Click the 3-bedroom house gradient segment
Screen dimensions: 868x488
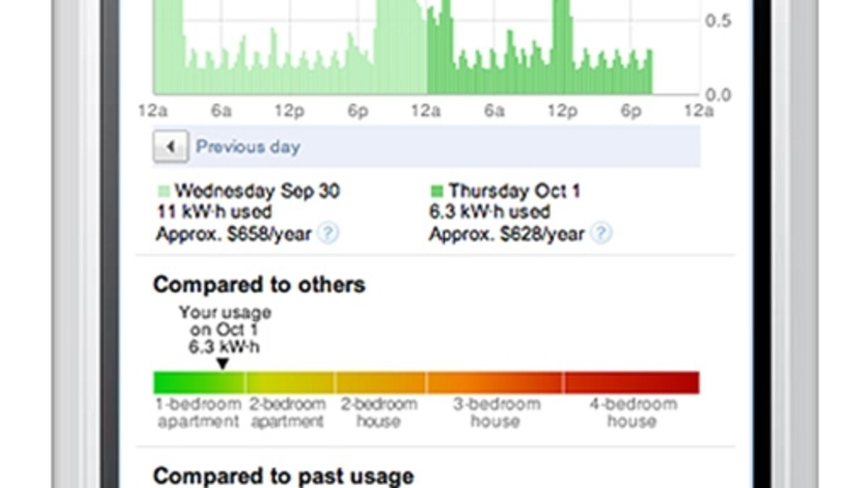[x=495, y=379]
